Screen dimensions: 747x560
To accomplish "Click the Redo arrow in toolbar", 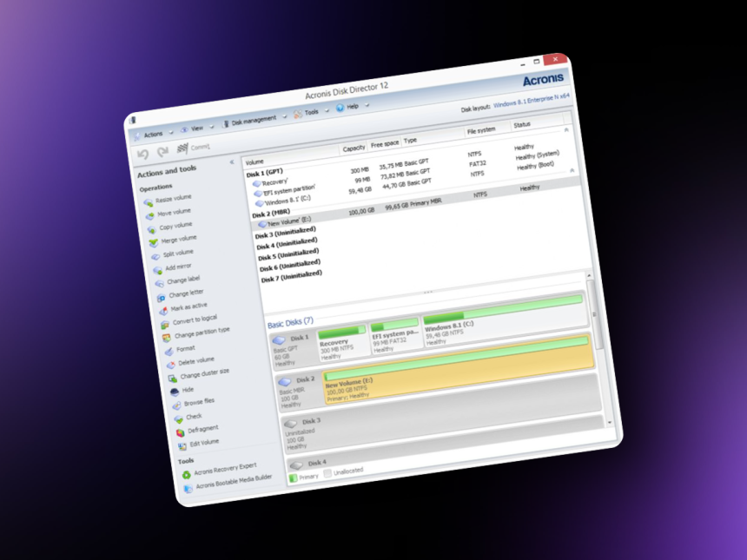I will pyautogui.click(x=163, y=151).
